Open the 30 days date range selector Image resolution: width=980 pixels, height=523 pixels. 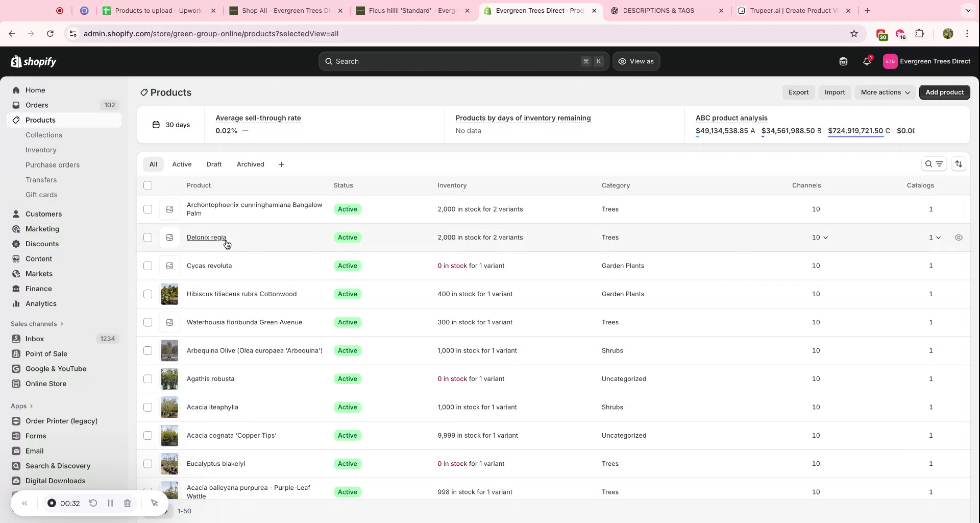coord(170,125)
